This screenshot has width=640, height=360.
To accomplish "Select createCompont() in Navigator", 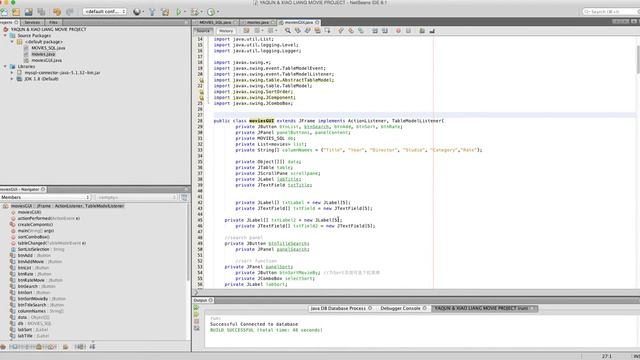I will 35,224.
